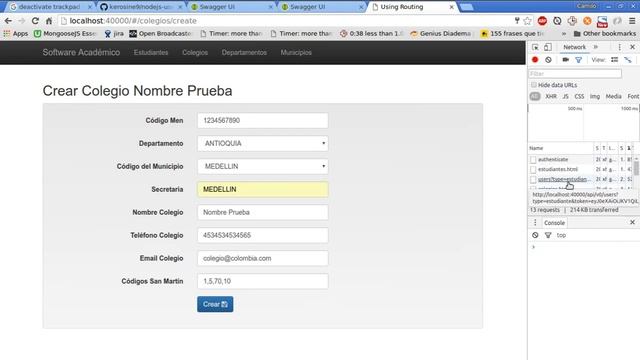Activate DevTools inspect element picker
Image resolution: width=640 pixels, height=360 pixels.
pos(535,47)
